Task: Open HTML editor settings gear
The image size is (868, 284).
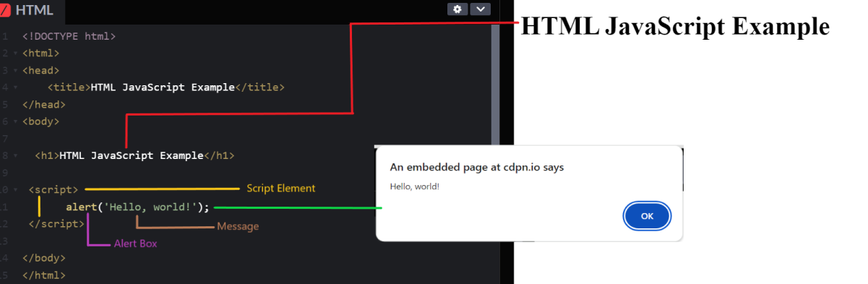Action: tap(457, 9)
